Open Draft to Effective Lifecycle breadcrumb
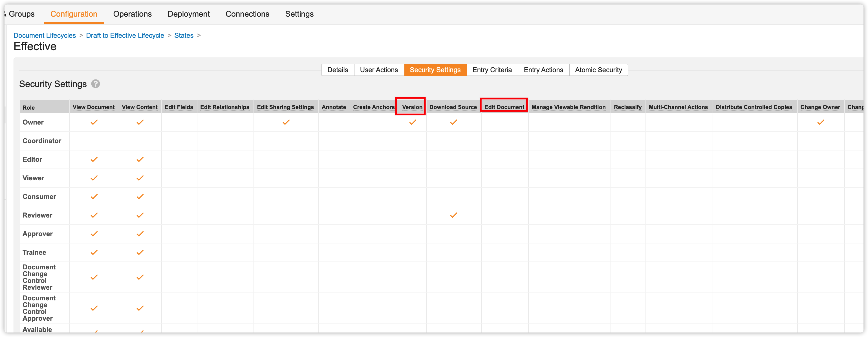Image resolution: width=868 pixels, height=337 pixels. [x=125, y=35]
